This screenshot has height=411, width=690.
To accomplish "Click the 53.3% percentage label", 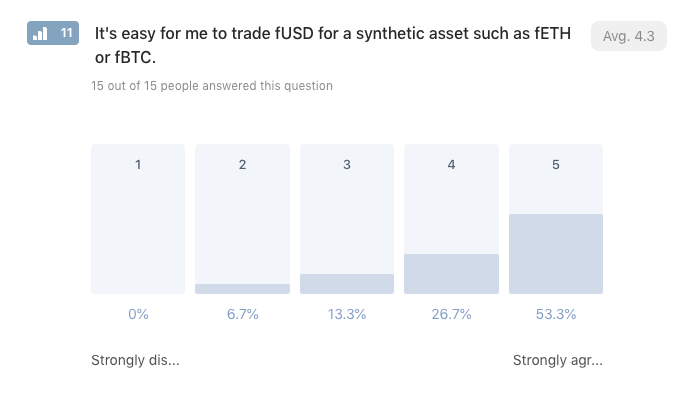I will point(556,314).
